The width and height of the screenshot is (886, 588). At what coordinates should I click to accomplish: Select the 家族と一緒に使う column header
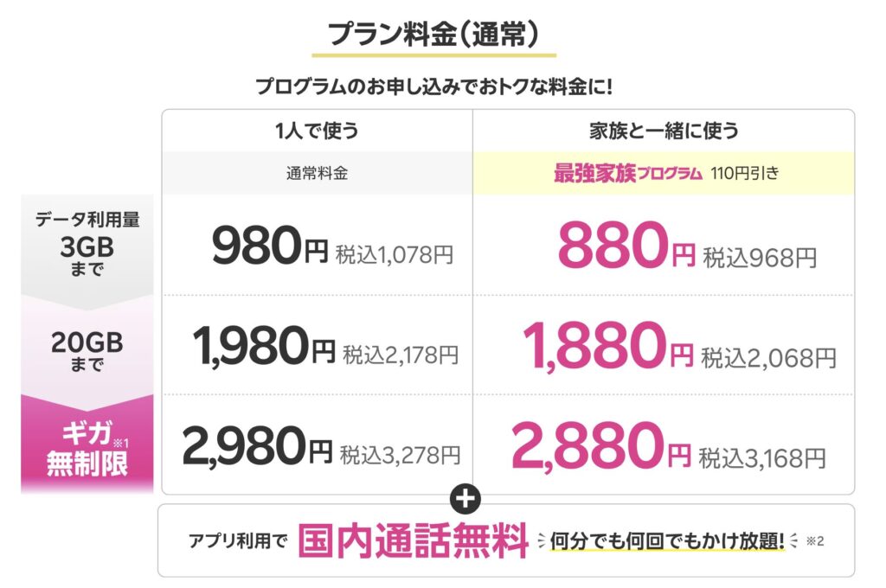pyautogui.click(x=663, y=131)
